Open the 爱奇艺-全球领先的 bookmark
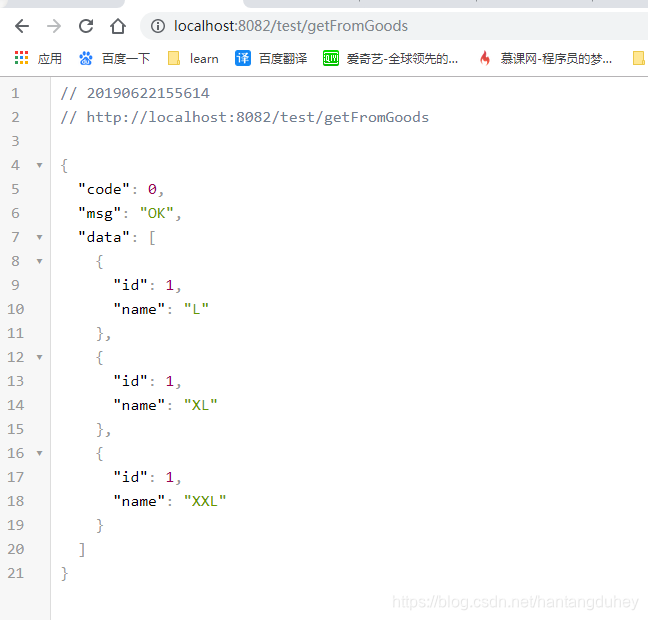This screenshot has height=620, width=648. click(x=402, y=59)
